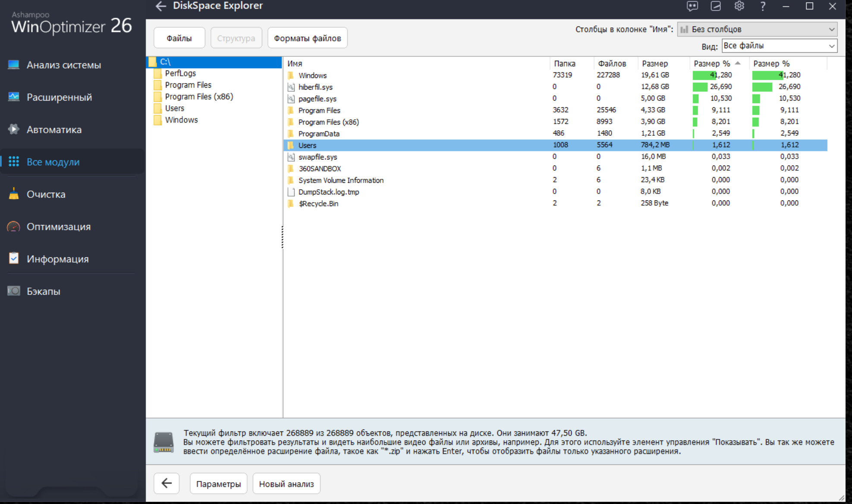Open the Оптимизация gauge sidebar item

pyautogui.click(x=58, y=227)
